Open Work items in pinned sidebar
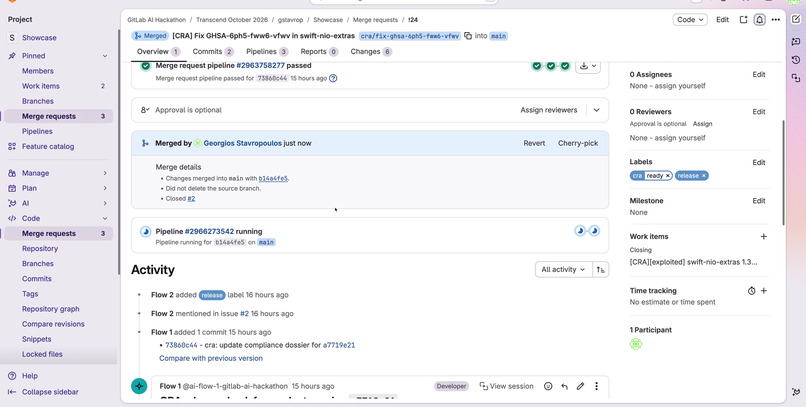This screenshot has height=407, width=806. 41,86
